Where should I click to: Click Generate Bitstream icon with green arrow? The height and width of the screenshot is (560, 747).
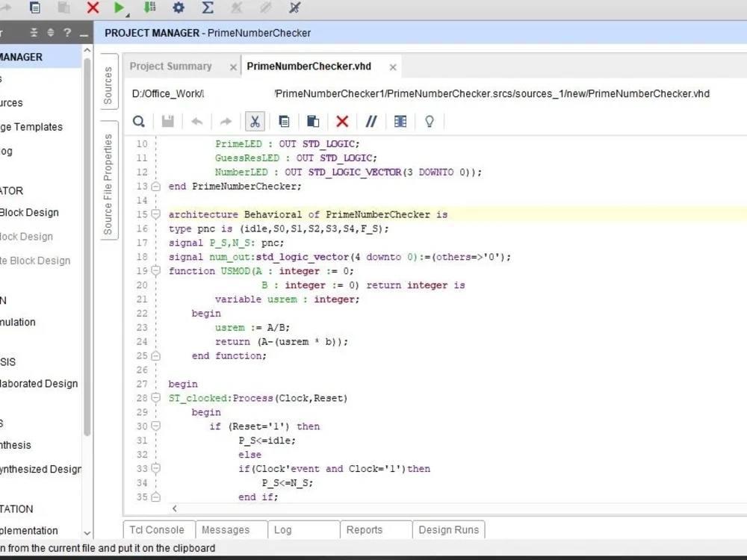tap(149, 7)
